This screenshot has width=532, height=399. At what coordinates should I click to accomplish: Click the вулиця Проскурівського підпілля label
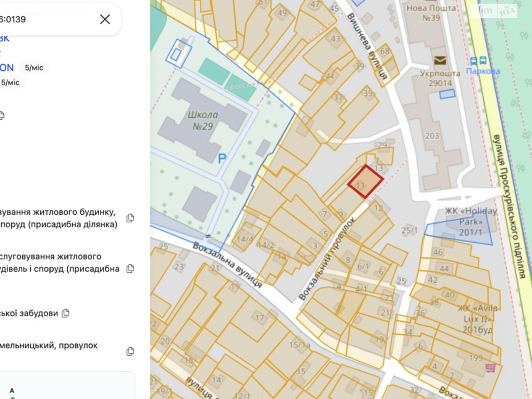[509, 206]
